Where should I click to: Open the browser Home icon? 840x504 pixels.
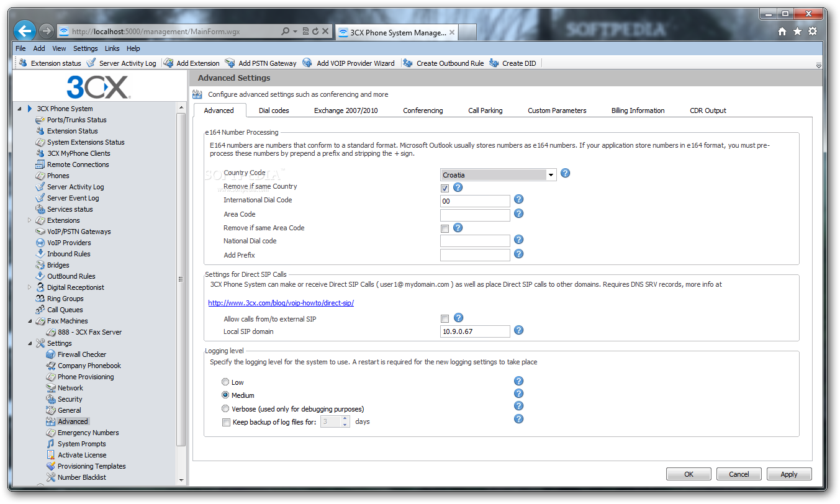pyautogui.click(x=783, y=31)
